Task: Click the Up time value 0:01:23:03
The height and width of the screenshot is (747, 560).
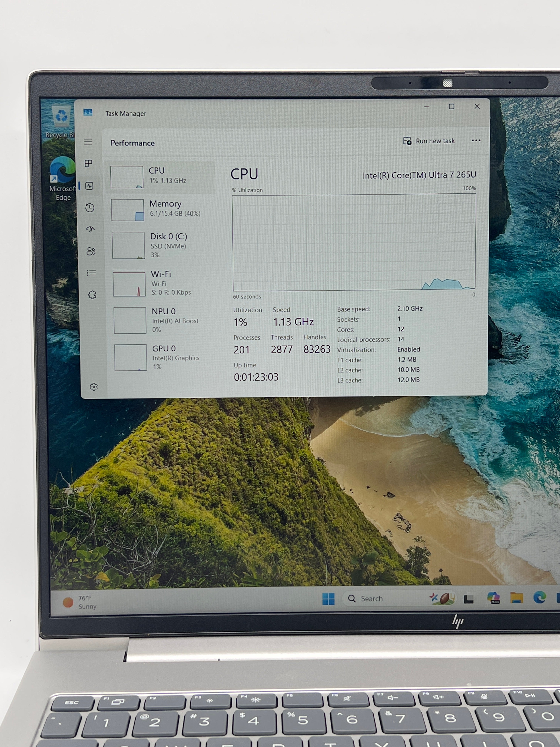Action: (x=256, y=377)
